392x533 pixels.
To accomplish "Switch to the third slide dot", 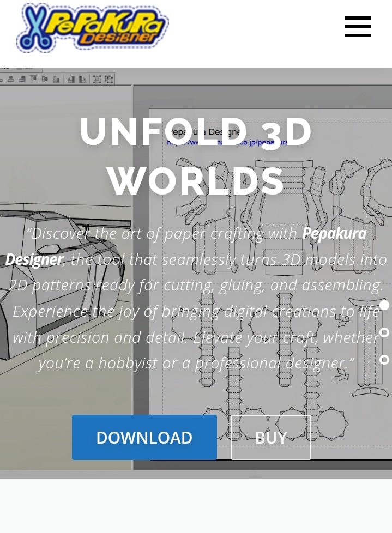I will [x=384, y=359].
